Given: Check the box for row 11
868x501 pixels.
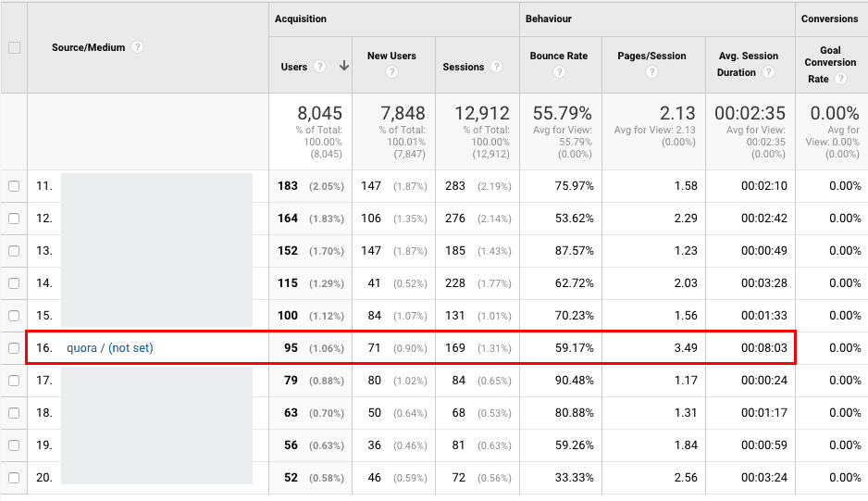Looking at the screenshot, I should (14, 186).
